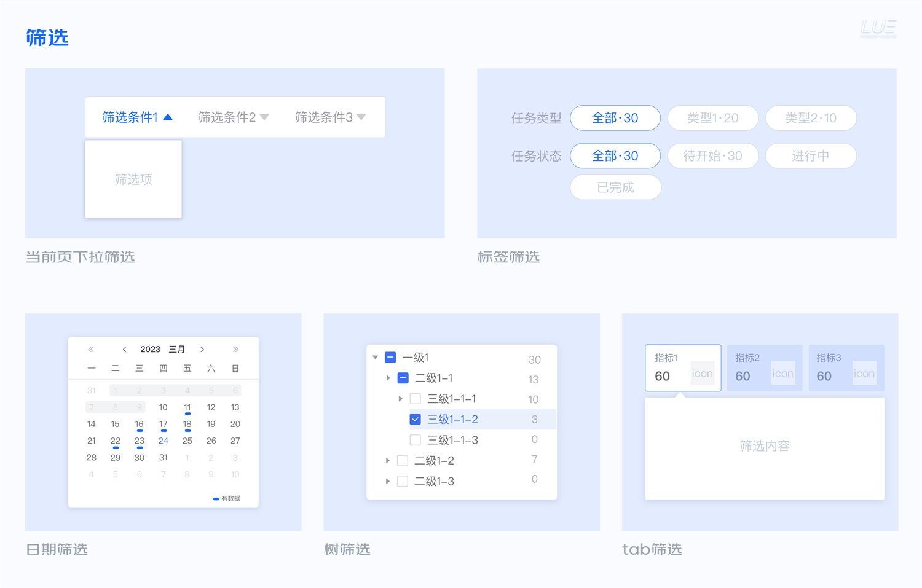
Task: Expand the 二级1-2 tree node
Action: tap(388, 460)
